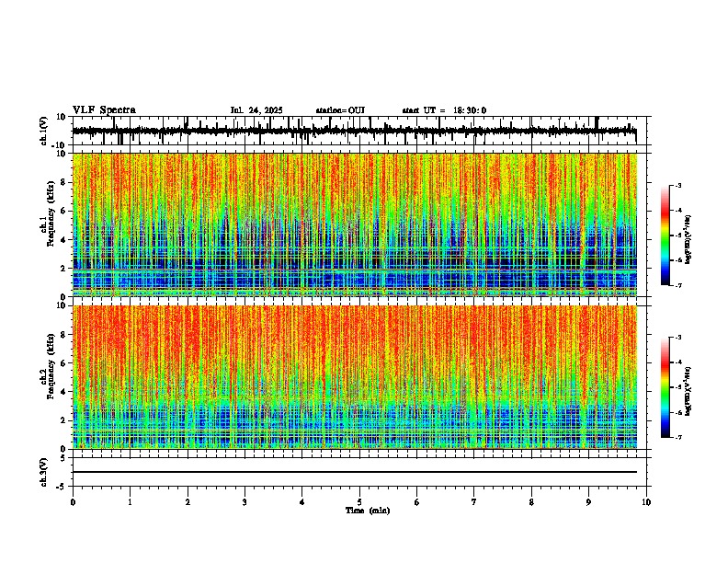Click time axis tick label '7'
The height and width of the screenshot is (563, 728).
coord(474,502)
